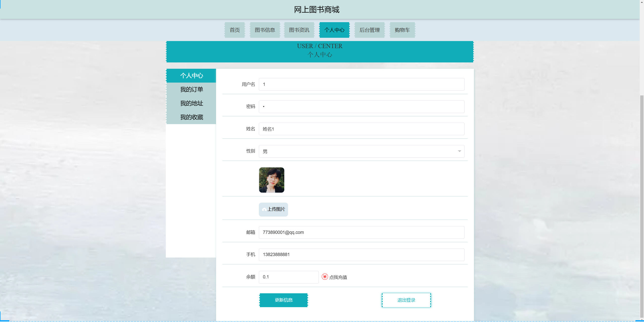Click the cloud upload icon on 上传图片 button

tap(264, 209)
